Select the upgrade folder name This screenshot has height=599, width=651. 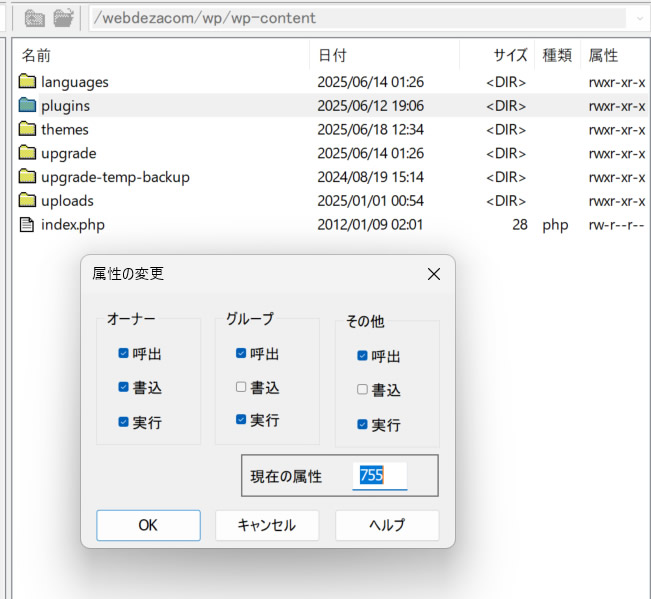pos(69,154)
